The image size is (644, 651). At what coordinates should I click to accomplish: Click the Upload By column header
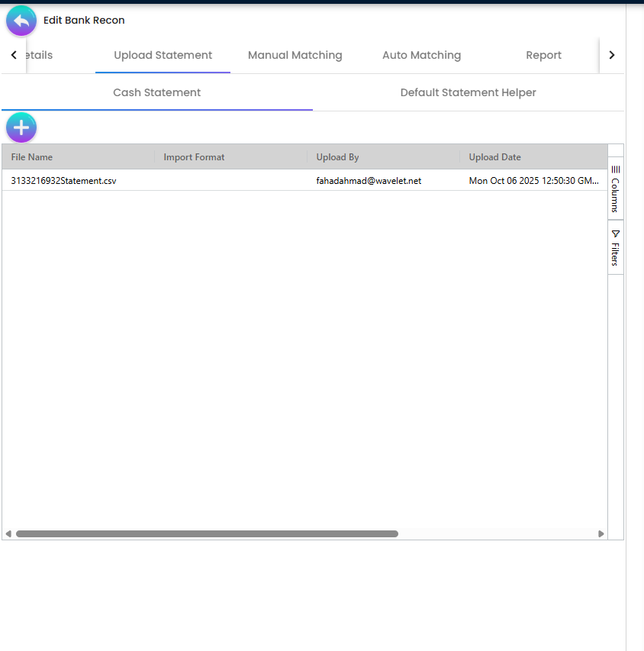[338, 157]
